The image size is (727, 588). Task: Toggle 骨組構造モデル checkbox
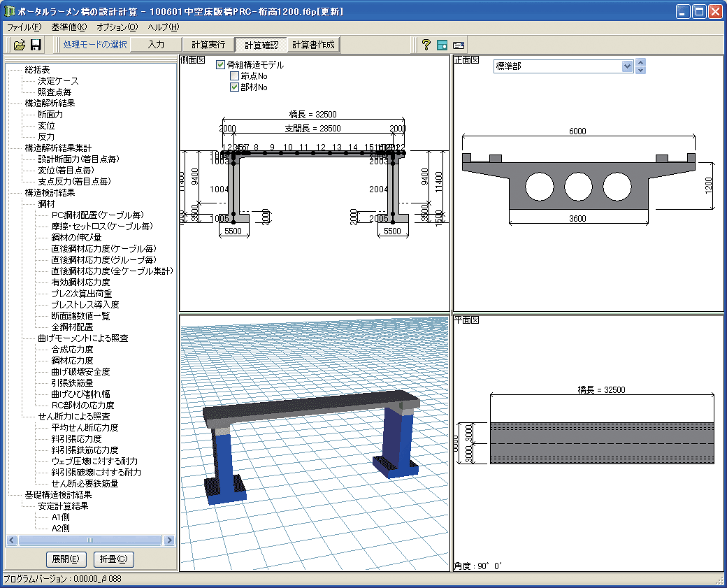[x=221, y=65]
